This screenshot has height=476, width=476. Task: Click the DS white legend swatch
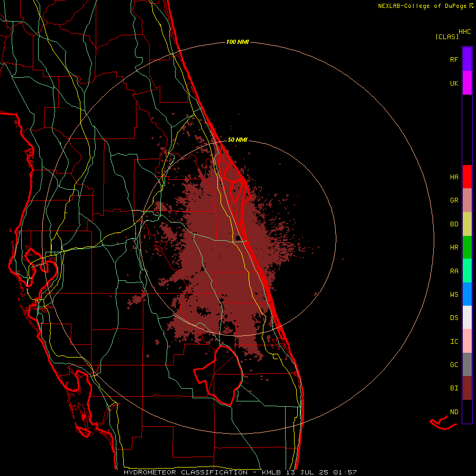point(467,317)
